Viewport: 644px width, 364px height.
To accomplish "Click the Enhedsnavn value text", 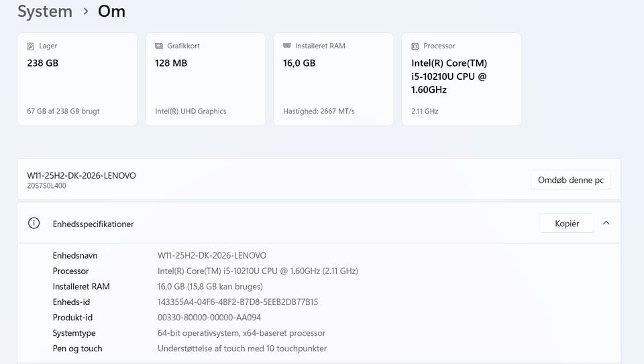I will [x=211, y=256].
